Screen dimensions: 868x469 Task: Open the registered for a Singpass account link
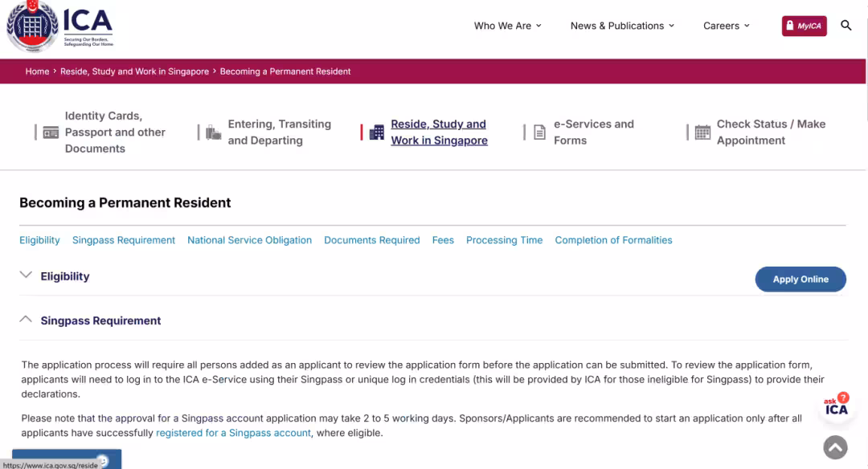click(x=233, y=433)
